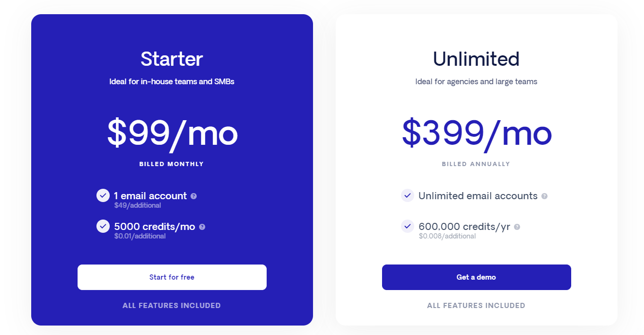Select the Starter plan heading
644x335 pixels.
[x=172, y=59]
